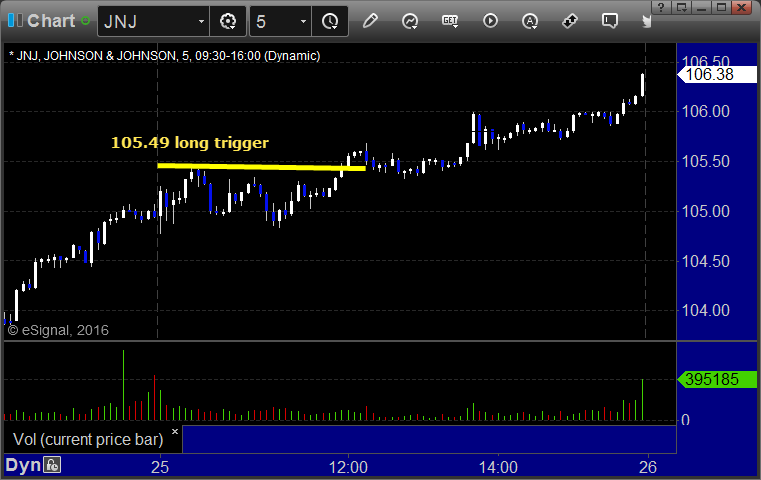
Task: Click the 104.50 price axis label
Action: tap(706, 261)
